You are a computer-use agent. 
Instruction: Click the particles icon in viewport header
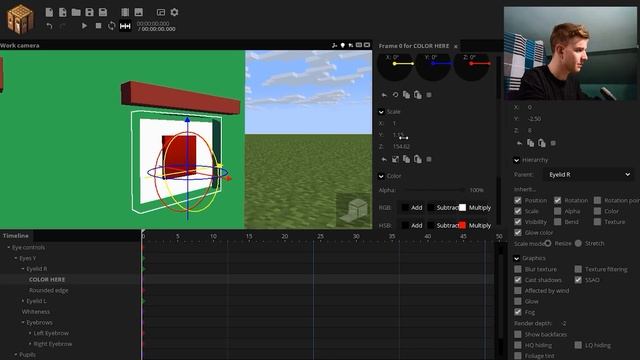[351, 45]
